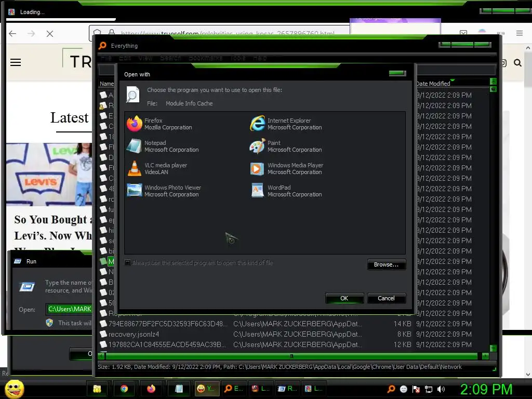Screen dimensions: 532x399
Task: Click the Firefox address bar URL
Action: click(228, 33)
